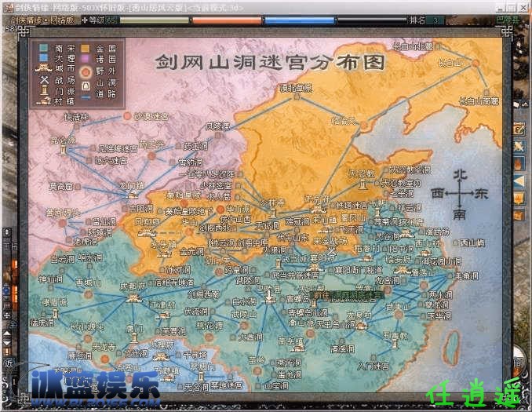Click the 莫高窟 label
The width and height of the screenshot is (532, 412).
[x=60, y=186]
